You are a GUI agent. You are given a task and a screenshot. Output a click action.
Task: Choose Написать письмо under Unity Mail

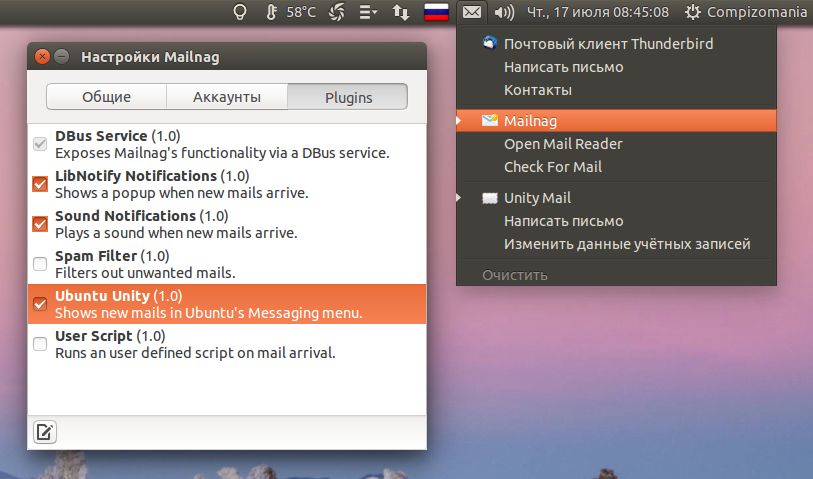pos(564,221)
